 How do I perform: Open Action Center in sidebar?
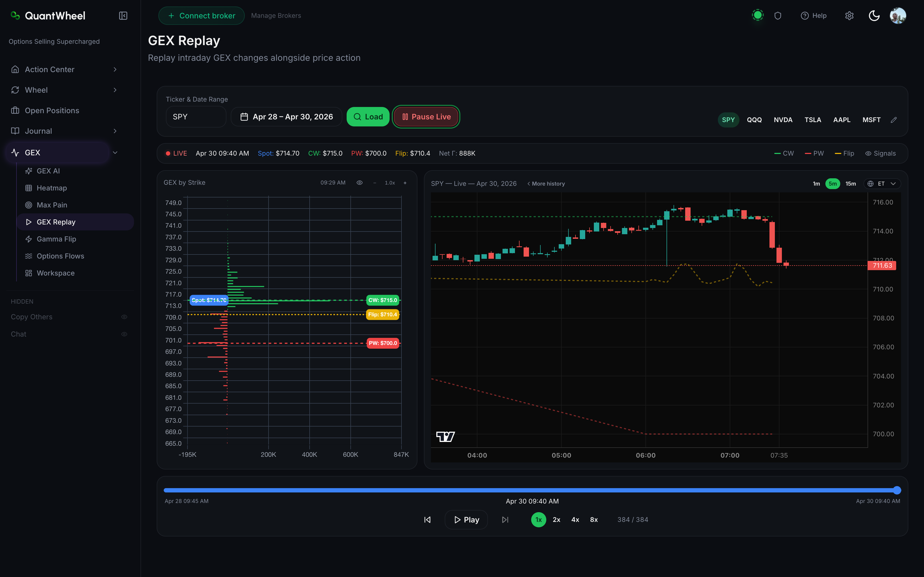pos(50,69)
